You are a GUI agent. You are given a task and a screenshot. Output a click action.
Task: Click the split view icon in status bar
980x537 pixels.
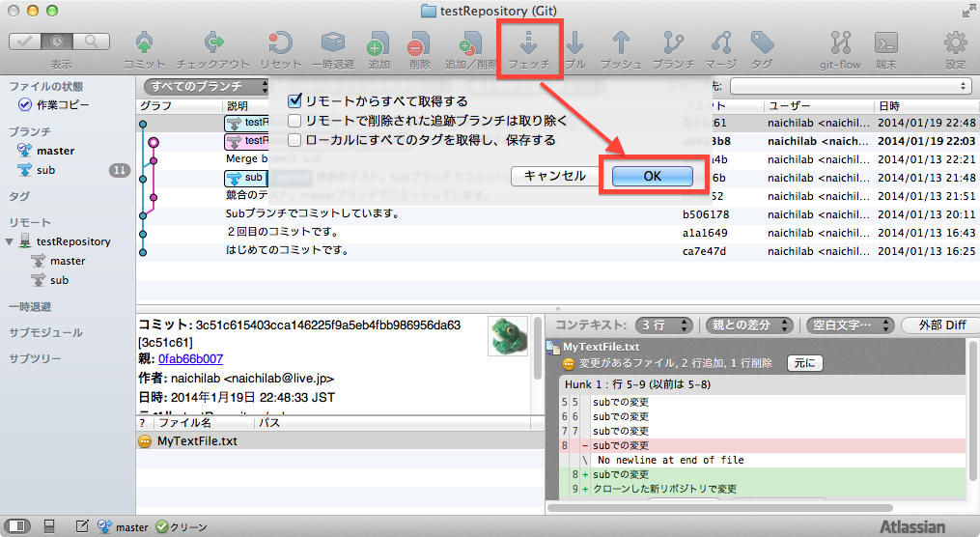click(49, 526)
